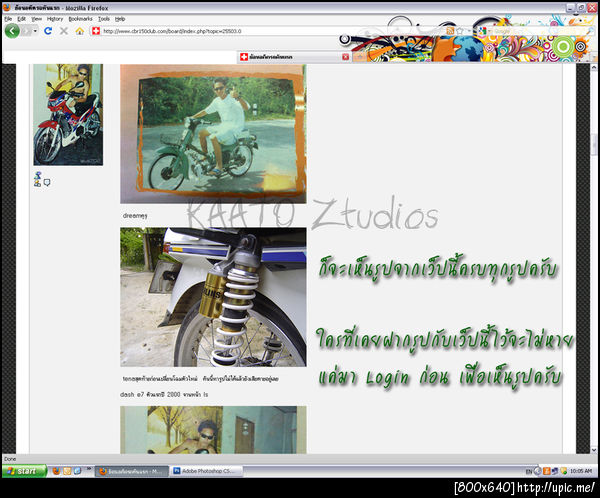
Task: Click the page scrollbar up arrow
Action: click(594, 67)
